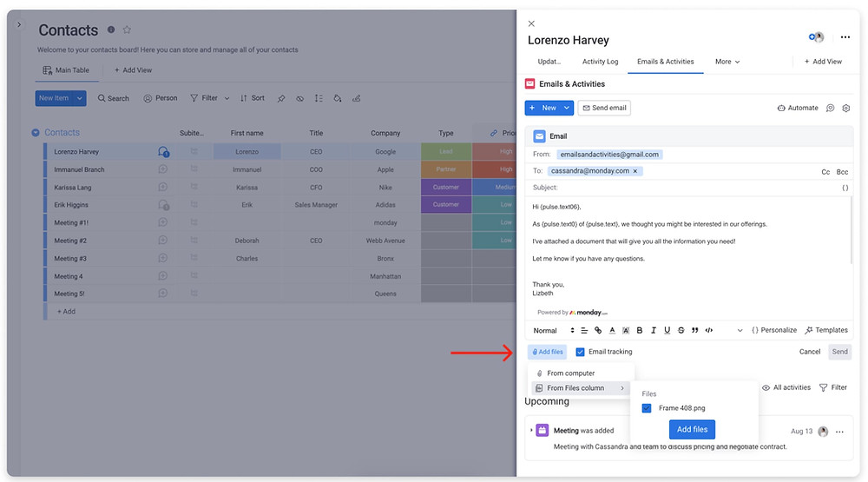
Task: Switch to the Activity Log tab
Action: (600, 62)
